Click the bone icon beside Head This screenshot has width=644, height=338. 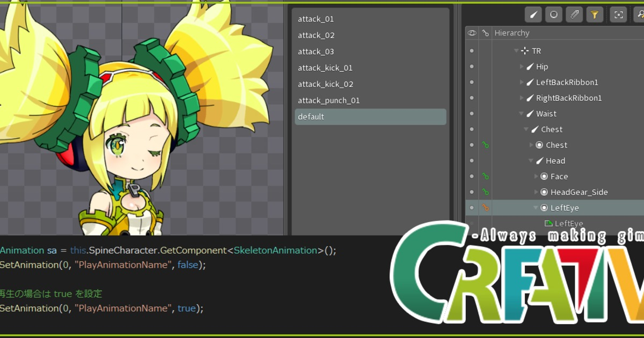pos(539,161)
